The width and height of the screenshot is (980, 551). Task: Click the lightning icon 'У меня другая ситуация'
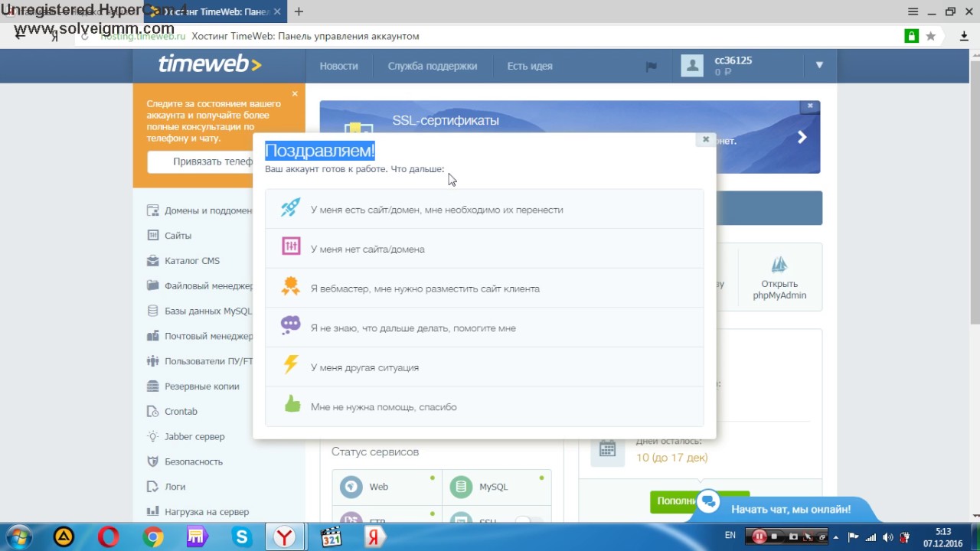pyautogui.click(x=291, y=365)
